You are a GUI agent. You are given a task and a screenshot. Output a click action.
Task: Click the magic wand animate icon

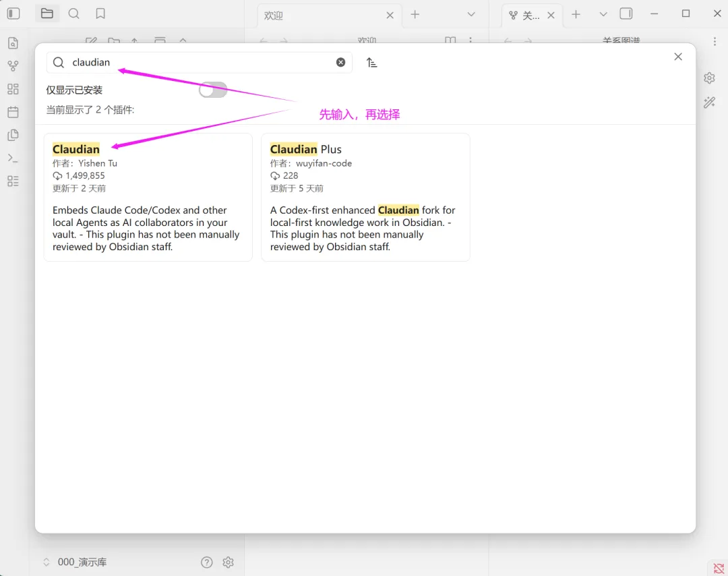pyautogui.click(x=709, y=103)
